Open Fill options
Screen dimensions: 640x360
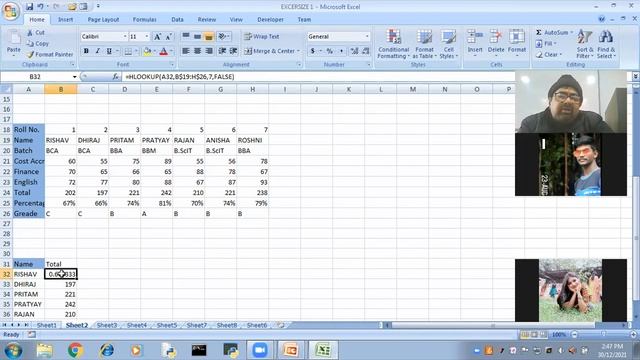point(546,43)
